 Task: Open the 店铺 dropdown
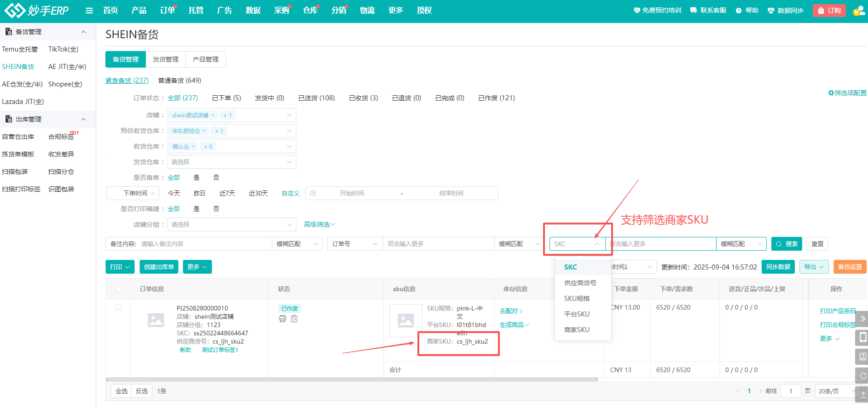click(x=232, y=115)
